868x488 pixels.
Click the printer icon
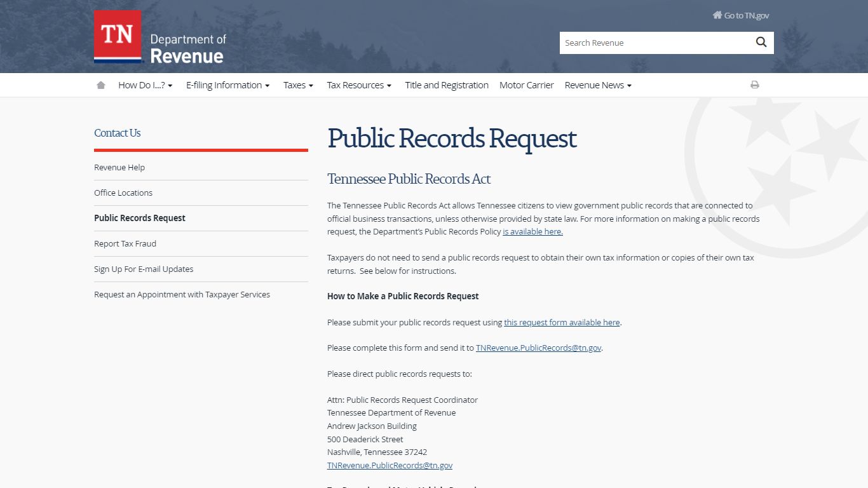click(755, 85)
